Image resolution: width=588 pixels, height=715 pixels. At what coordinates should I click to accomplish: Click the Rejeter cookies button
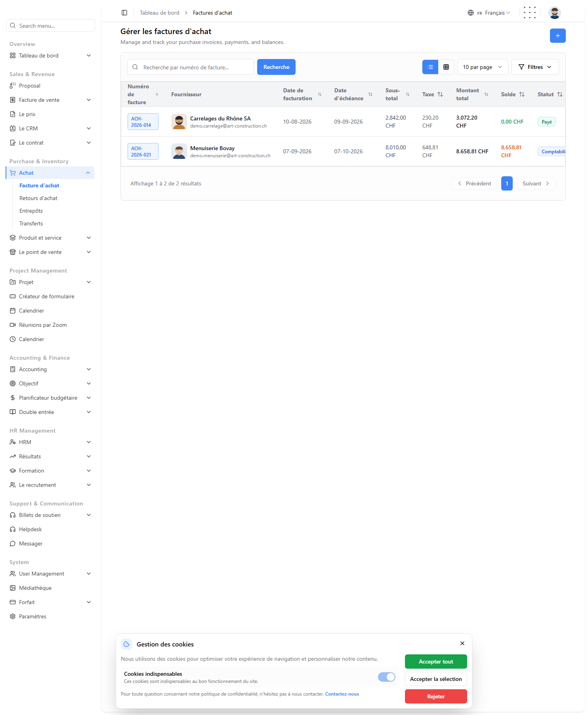click(x=436, y=696)
